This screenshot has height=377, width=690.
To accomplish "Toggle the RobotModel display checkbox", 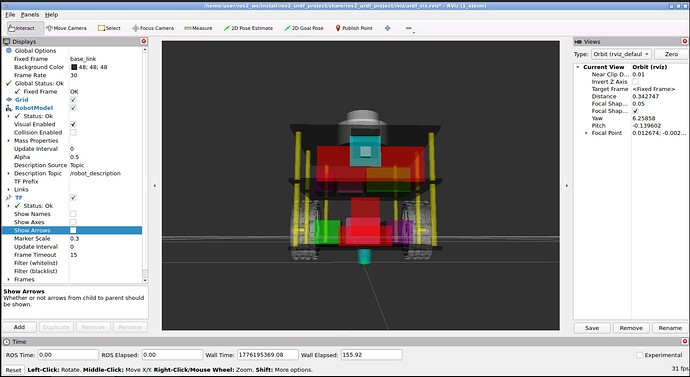I will pos(73,108).
